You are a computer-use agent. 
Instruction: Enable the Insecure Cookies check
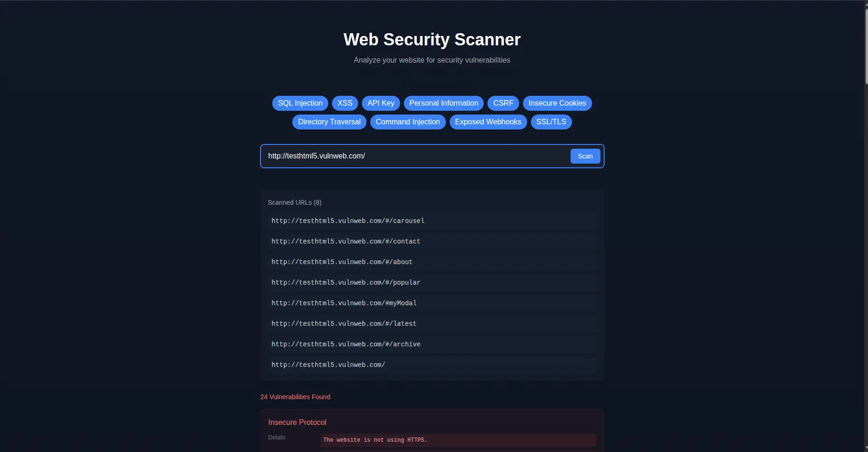point(557,103)
